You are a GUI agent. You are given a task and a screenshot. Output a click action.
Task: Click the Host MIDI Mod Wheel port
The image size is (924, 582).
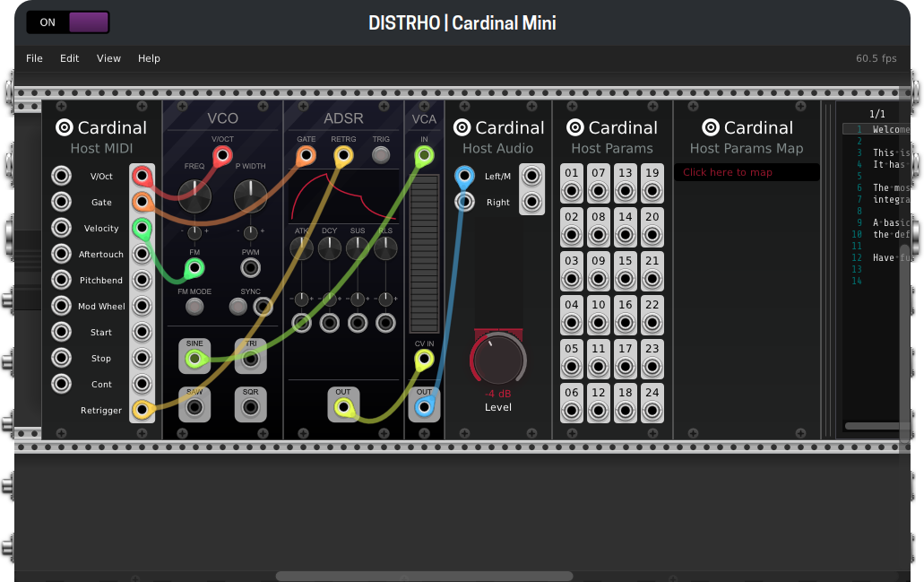click(x=142, y=306)
